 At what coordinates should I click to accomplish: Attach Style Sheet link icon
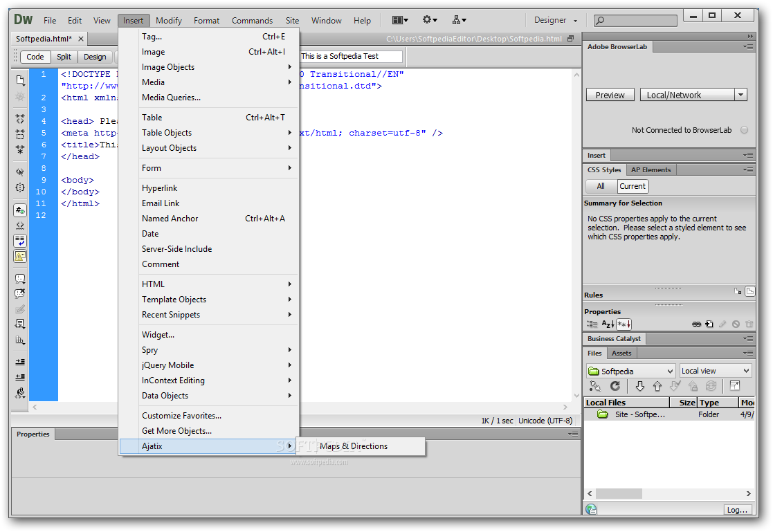(696, 324)
